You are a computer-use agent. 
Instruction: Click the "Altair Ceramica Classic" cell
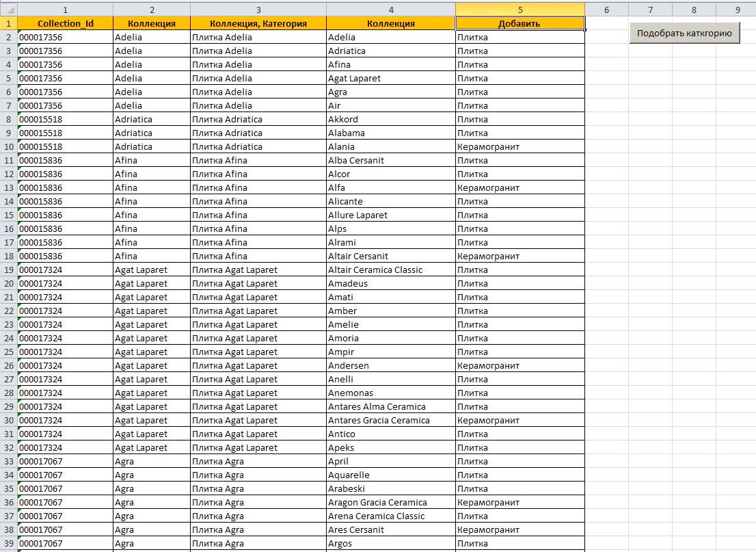[x=391, y=270]
